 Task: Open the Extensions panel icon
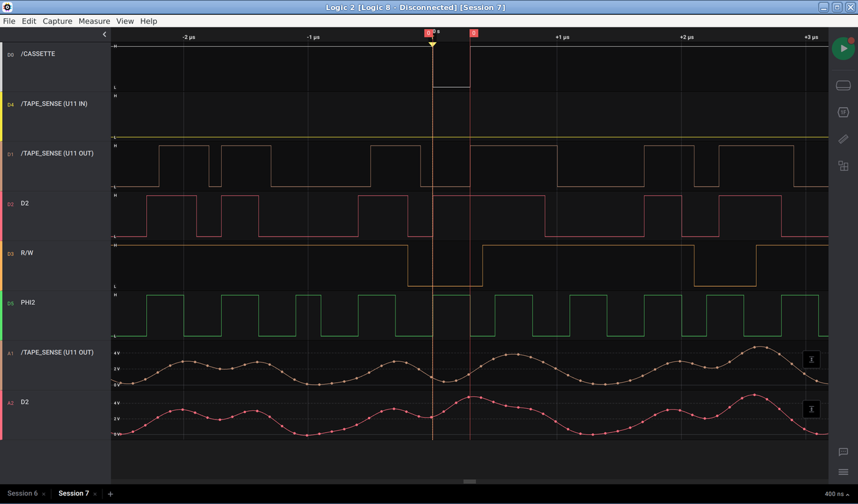click(x=843, y=166)
